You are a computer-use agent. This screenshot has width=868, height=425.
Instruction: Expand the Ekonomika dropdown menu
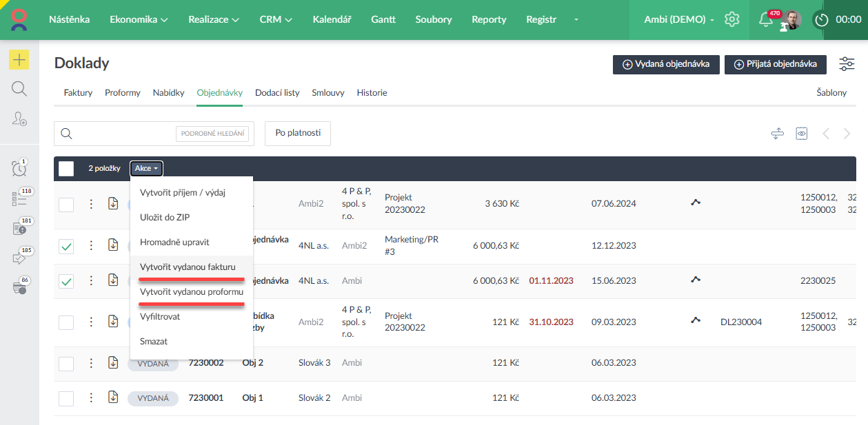[139, 20]
